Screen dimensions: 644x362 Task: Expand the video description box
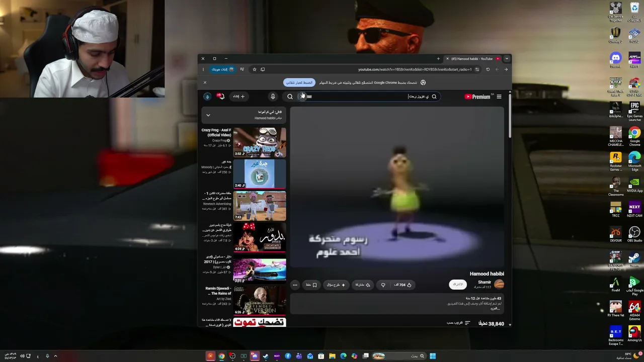[397, 303]
